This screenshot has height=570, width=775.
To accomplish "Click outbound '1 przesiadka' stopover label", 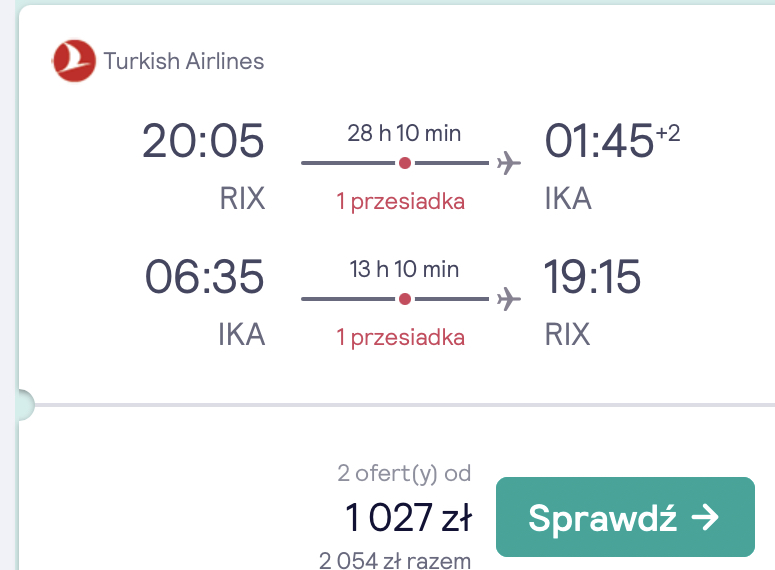I will coord(401,202).
